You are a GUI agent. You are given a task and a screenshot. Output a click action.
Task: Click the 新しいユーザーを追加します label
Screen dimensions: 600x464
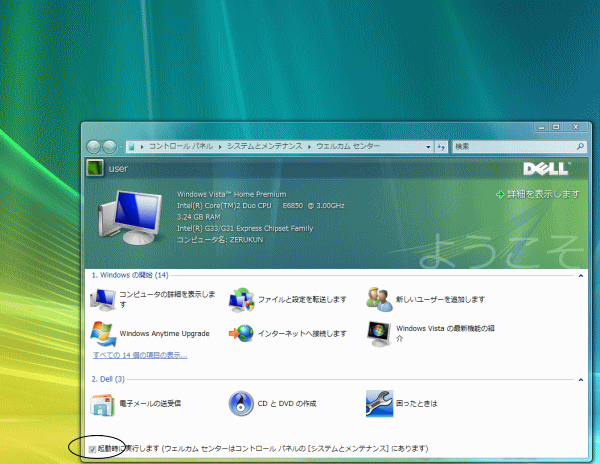[440, 300]
